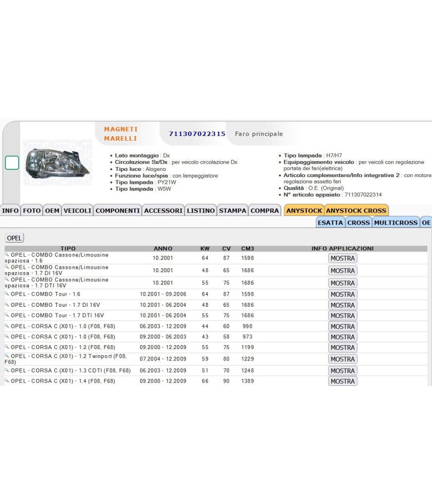Screen dimensions: 432x504
Task: Click the MAGNETI MARELLI brand name
Action: pos(121,134)
